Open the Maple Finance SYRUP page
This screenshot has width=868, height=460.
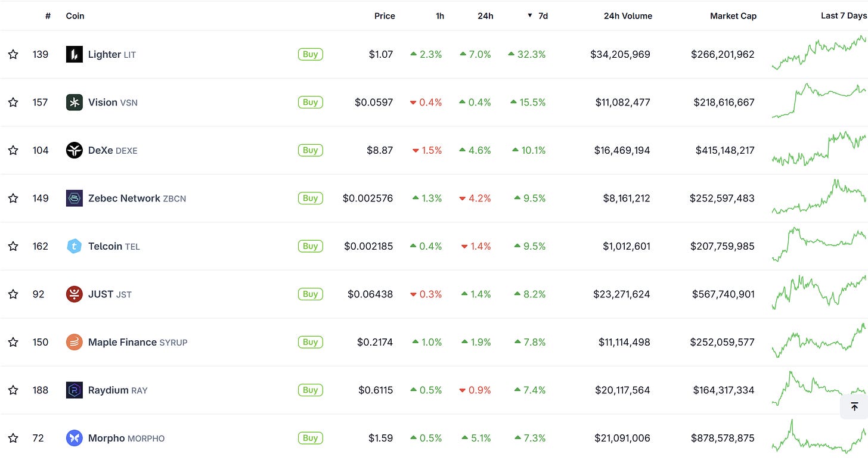pyautogui.click(x=138, y=342)
